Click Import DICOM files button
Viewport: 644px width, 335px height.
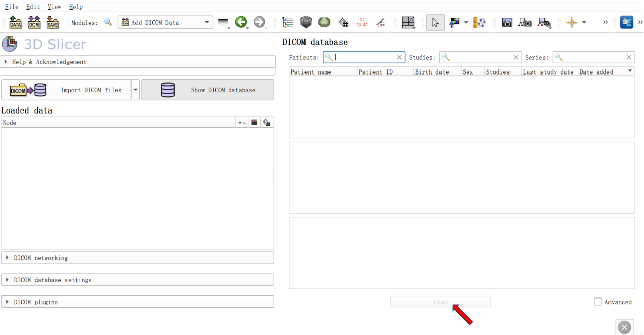click(x=66, y=90)
